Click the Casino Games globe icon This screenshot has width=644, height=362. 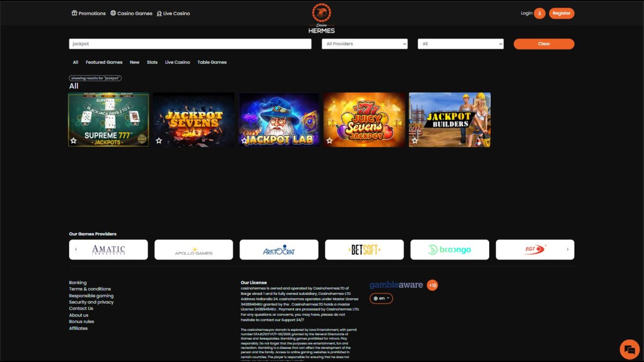(x=113, y=13)
